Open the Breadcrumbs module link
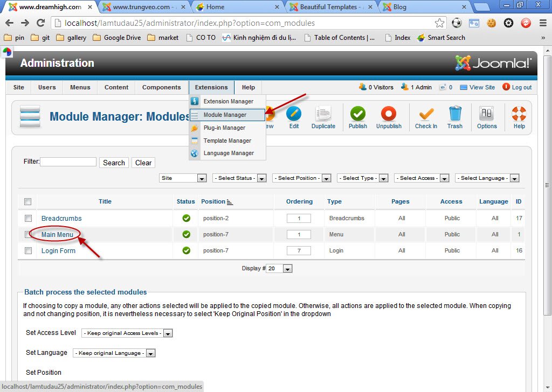552x392 pixels. [61, 218]
